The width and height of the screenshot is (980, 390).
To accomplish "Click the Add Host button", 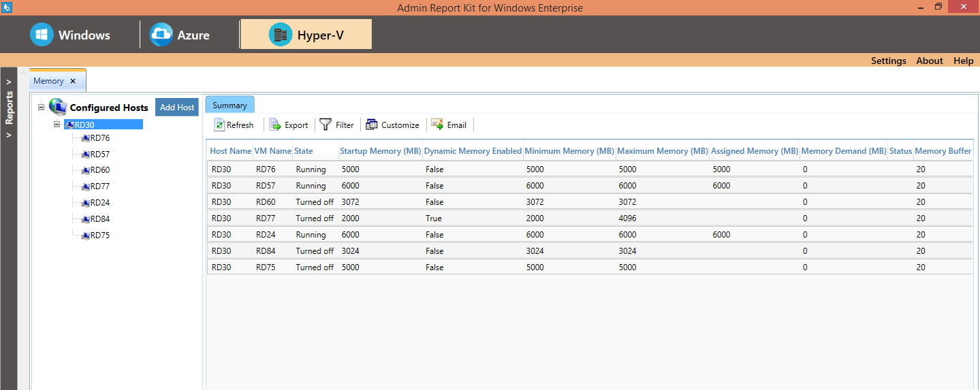I will (177, 108).
